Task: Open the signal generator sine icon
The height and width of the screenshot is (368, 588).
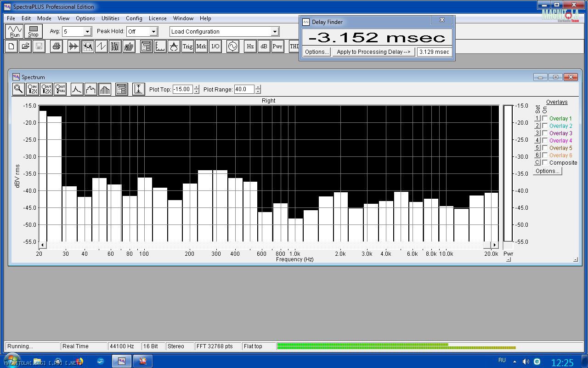Action: click(233, 46)
